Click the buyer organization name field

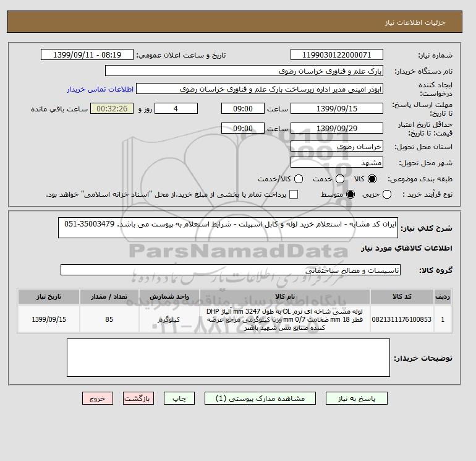pos(244,71)
